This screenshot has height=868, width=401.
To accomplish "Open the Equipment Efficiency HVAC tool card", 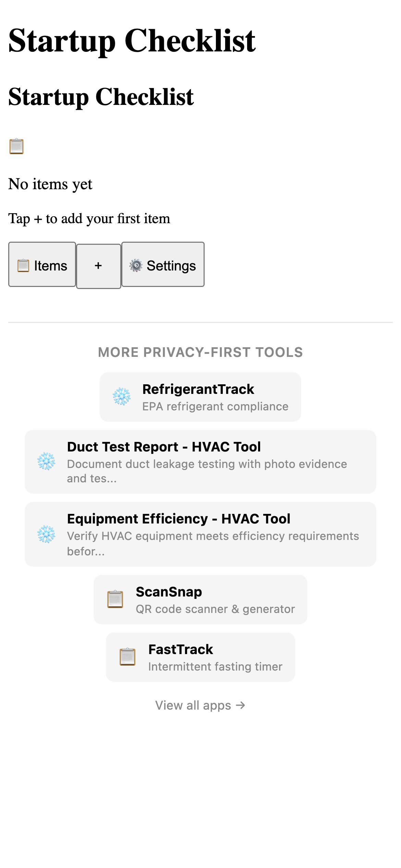I will [x=200, y=534].
